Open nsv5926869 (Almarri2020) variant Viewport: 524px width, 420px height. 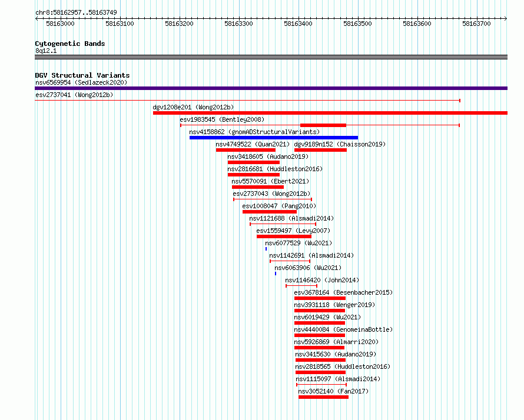336,342
